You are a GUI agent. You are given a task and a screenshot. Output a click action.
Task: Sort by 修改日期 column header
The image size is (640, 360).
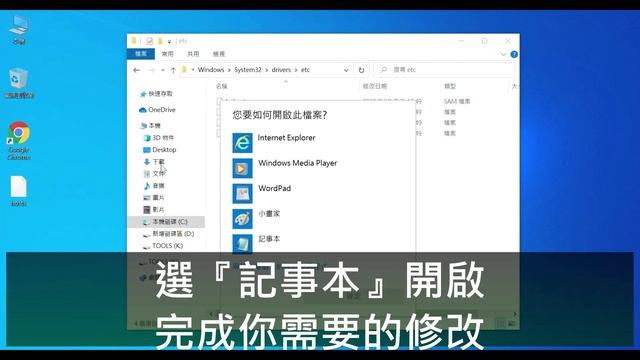(375, 87)
